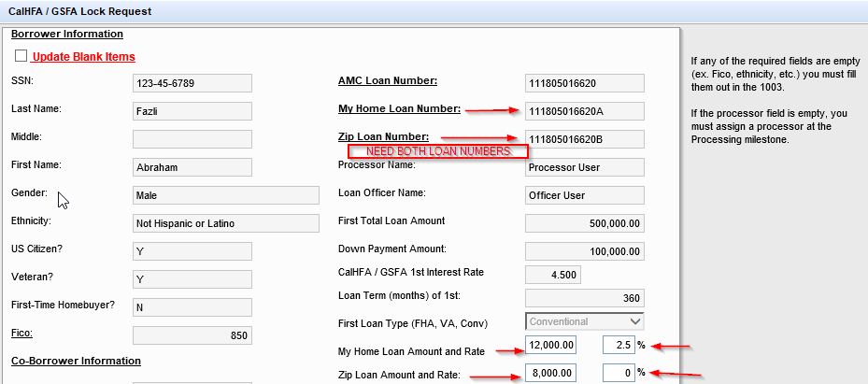868x384 pixels.
Task: Click the Gender field showing Male
Action: (x=226, y=195)
